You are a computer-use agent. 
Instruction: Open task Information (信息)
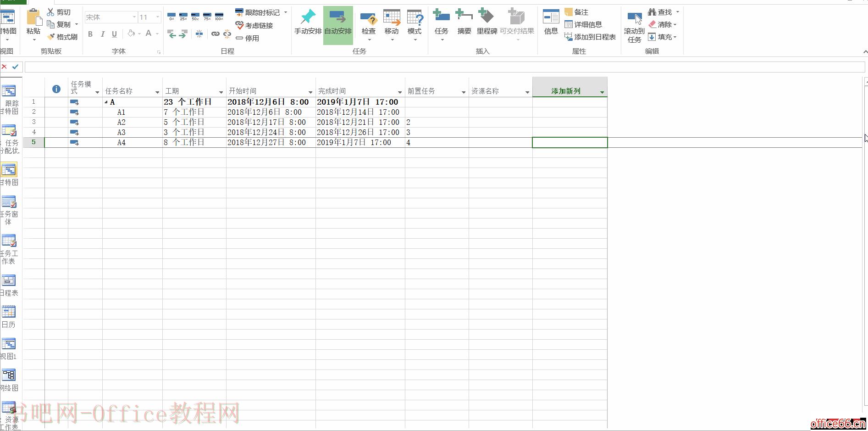pyautogui.click(x=551, y=22)
